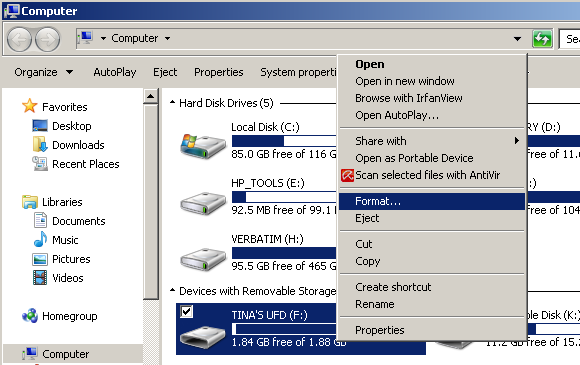Click HP_TOOLS (E:) capacity bar

[284, 197]
